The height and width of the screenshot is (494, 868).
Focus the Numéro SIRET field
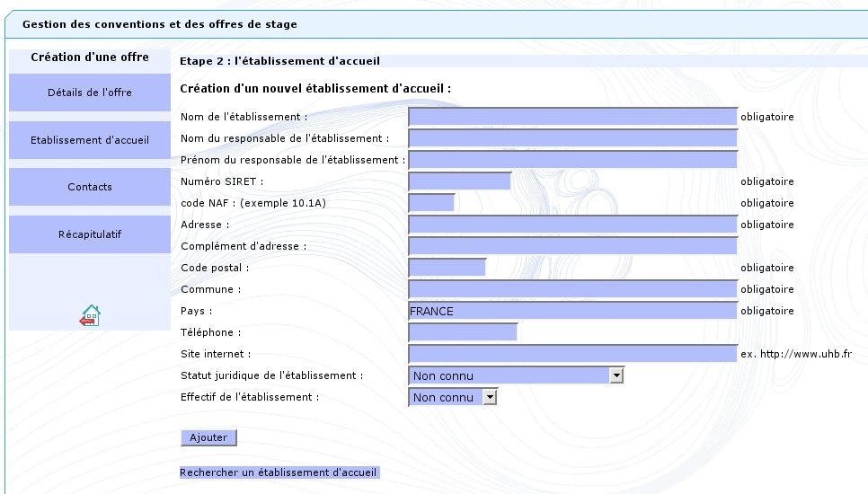pyautogui.click(x=459, y=181)
